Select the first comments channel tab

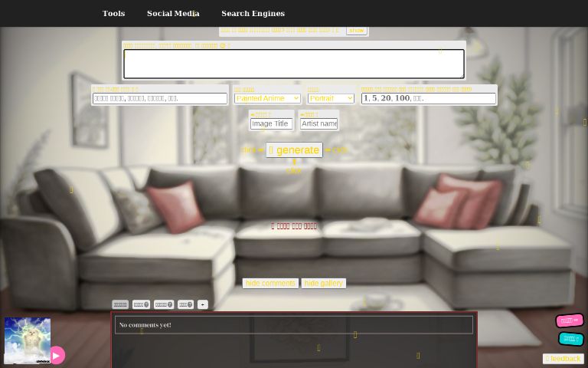(x=120, y=304)
